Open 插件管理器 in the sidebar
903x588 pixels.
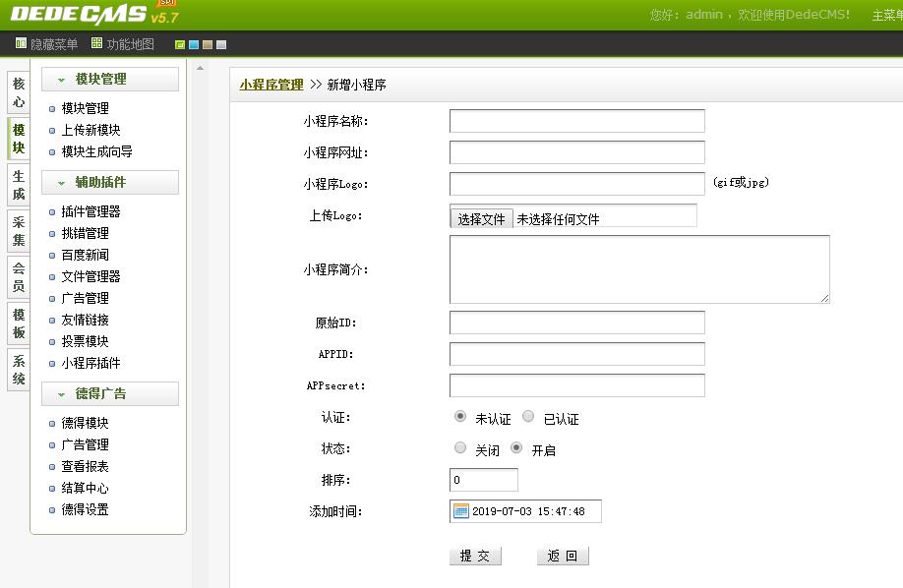pos(91,211)
